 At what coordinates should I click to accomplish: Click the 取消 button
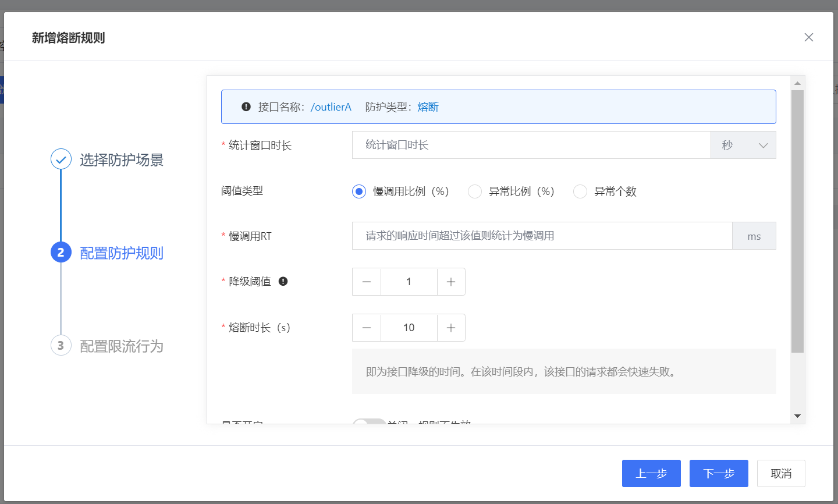pyautogui.click(x=781, y=473)
